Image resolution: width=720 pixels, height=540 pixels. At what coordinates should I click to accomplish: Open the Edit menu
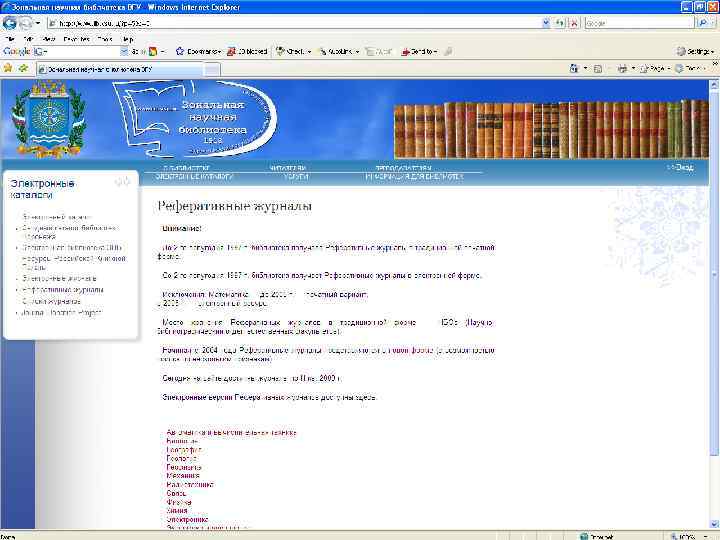coord(28,39)
